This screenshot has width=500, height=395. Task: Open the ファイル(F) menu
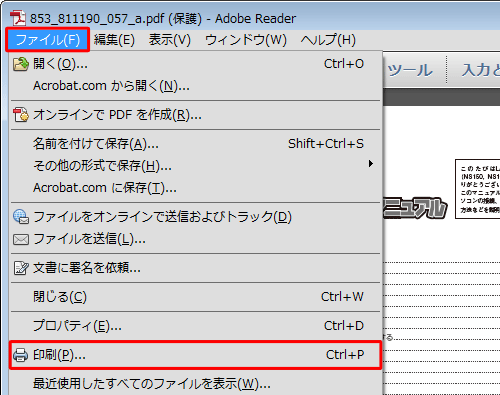48,40
